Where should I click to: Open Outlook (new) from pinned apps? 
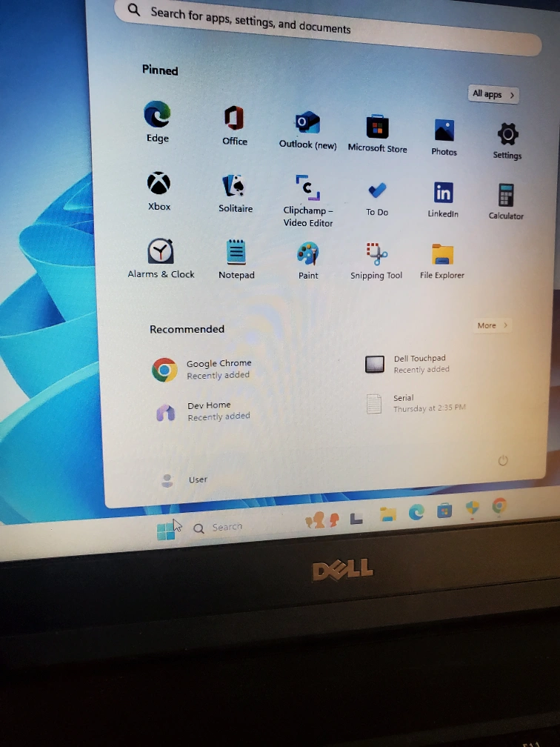(x=307, y=124)
